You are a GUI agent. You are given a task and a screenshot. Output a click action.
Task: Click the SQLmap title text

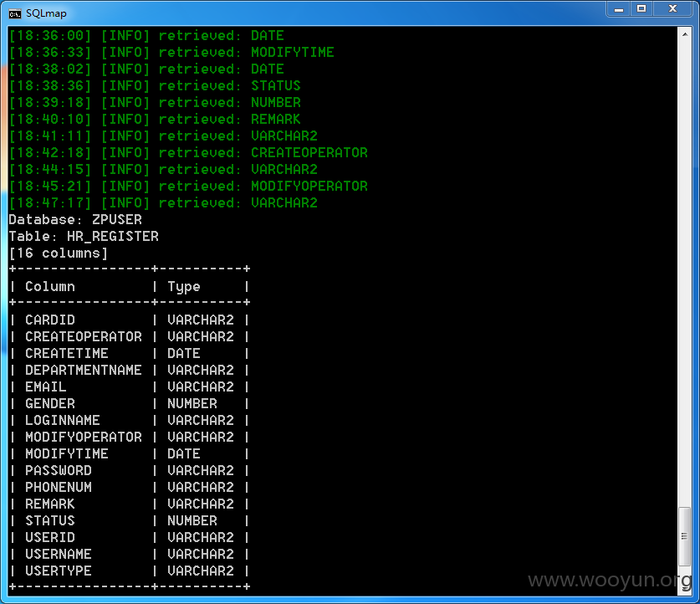tap(46, 13)
